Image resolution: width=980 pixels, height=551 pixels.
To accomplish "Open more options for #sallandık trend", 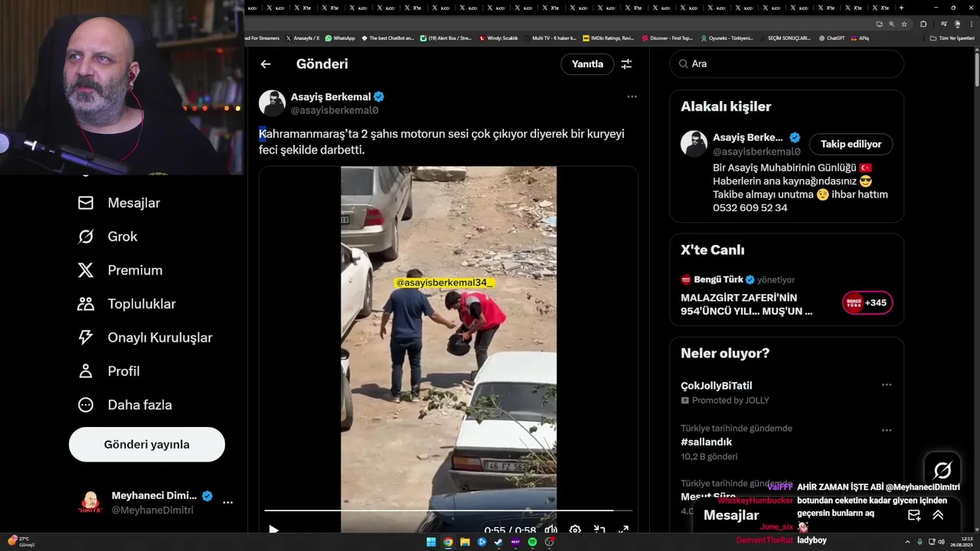I will tap(887, 430).
